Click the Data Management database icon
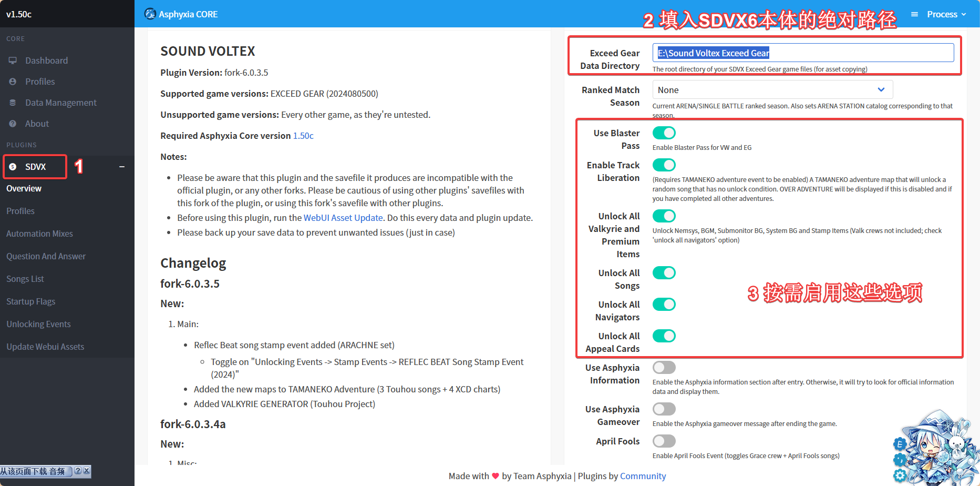Viewport: 980px width, 486px height. tap(13, 103)
